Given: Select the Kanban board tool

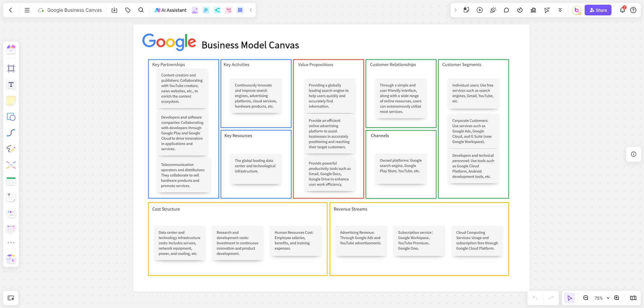Looking at the screenshot, I should (x=11, y=229).
